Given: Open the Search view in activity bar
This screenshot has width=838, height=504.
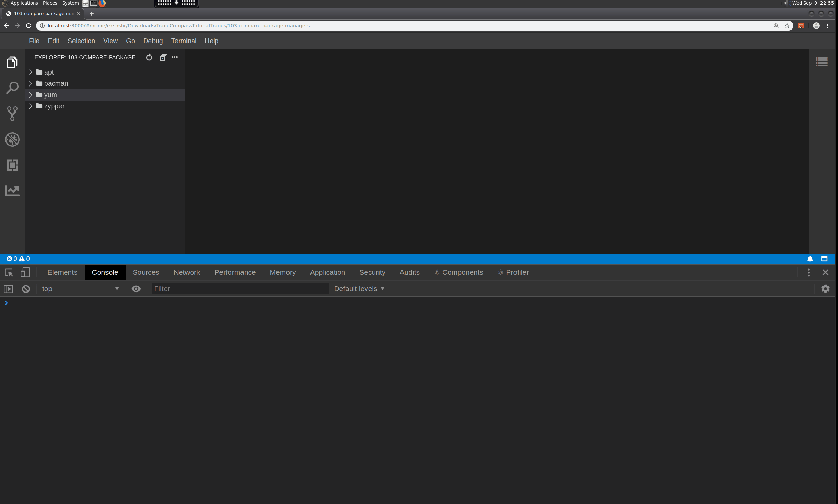Looking at the screenshot, I should tap(12, 88).
